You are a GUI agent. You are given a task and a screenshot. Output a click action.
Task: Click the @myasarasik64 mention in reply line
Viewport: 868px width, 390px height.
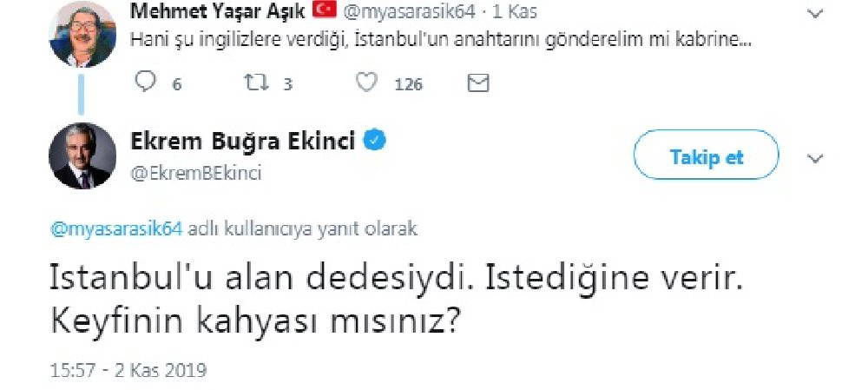pos(117,229)
